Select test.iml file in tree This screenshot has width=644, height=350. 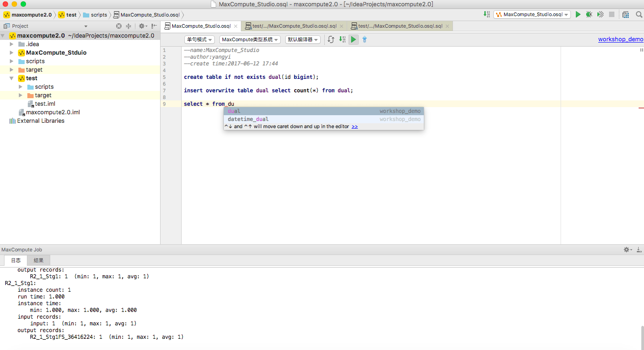coord(45,104)
